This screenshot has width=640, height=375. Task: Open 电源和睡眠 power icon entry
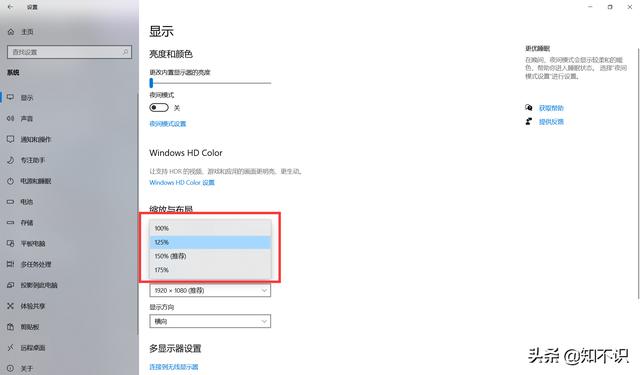pyautogui.click(x=11, y=181)
